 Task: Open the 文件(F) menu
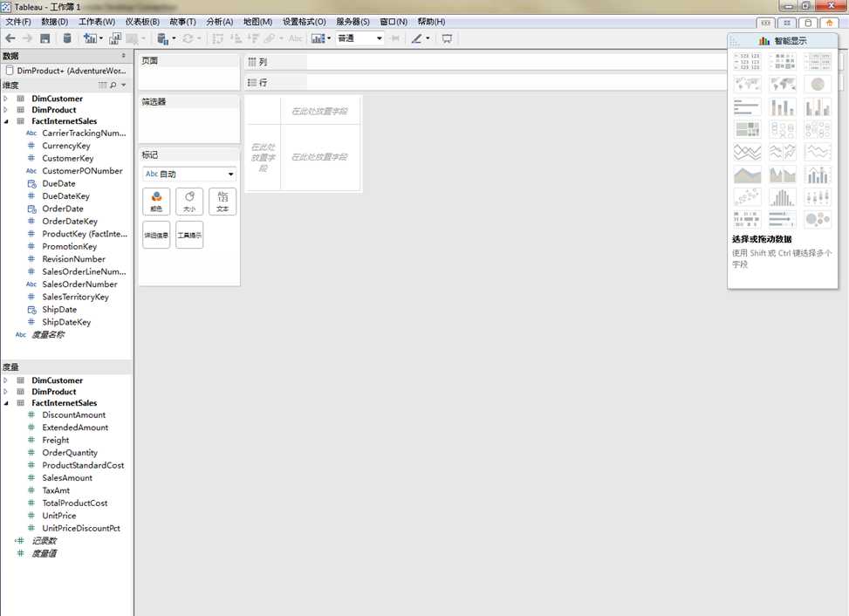coord(18,22)
